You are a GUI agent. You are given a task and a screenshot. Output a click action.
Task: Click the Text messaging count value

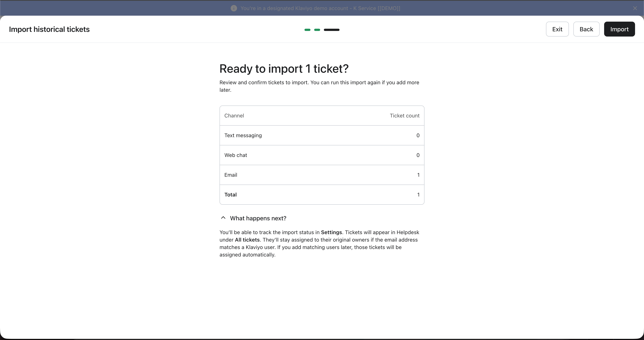(418, 136)
